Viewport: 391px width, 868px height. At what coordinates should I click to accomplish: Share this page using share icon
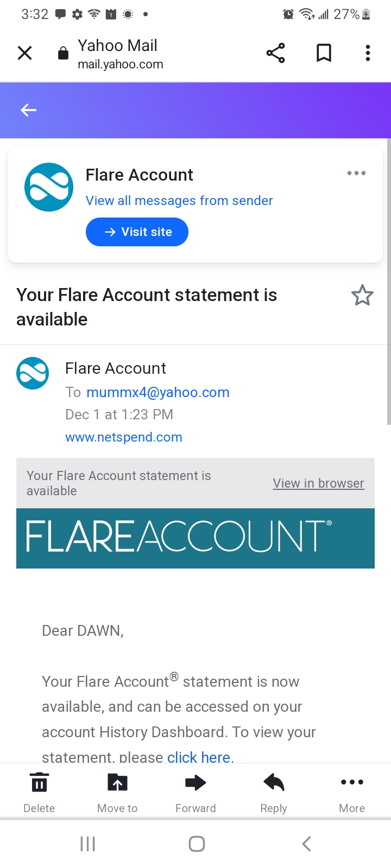tap(275, 53)
